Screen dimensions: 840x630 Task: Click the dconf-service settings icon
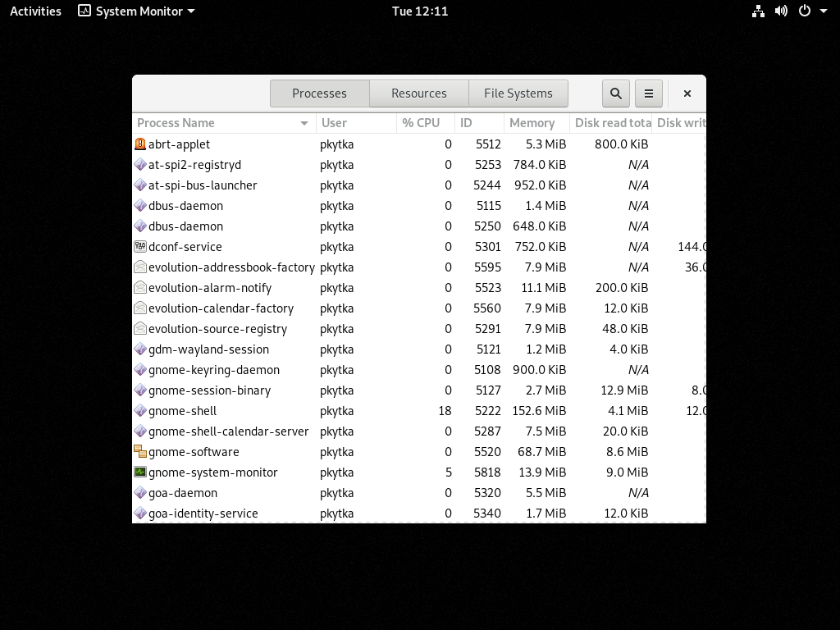click(x=139, y=246)
